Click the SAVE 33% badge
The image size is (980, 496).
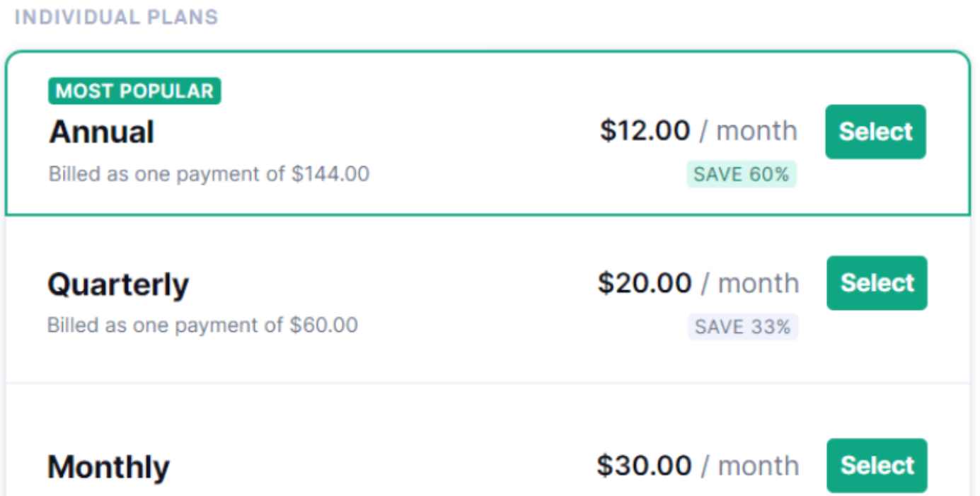tap(743, 326)
